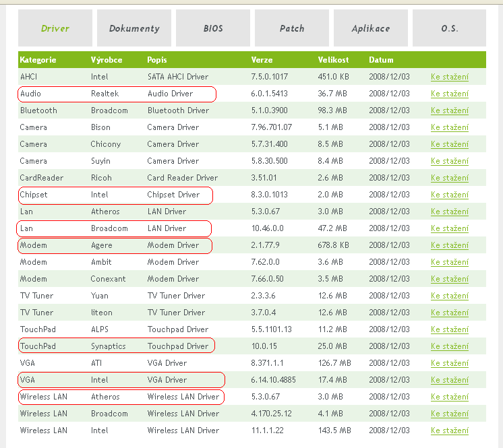Go to the Aplikace tab
Screen dimensions: 503x448
tap(371, 28)
